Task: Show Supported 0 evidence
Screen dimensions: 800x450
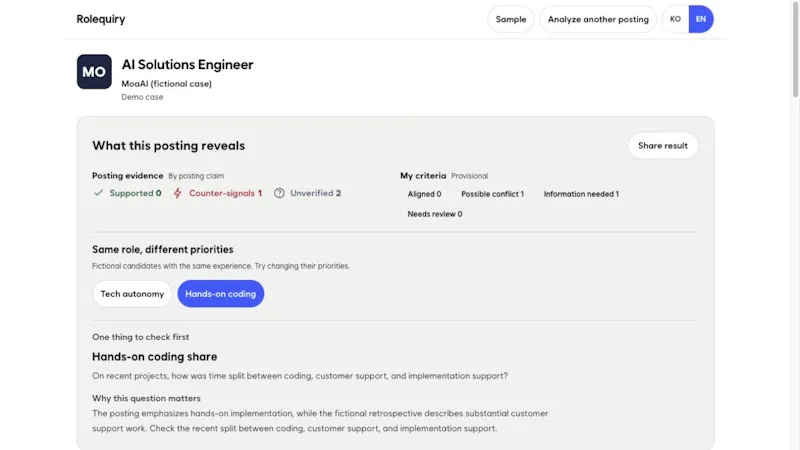Action: 128,193
